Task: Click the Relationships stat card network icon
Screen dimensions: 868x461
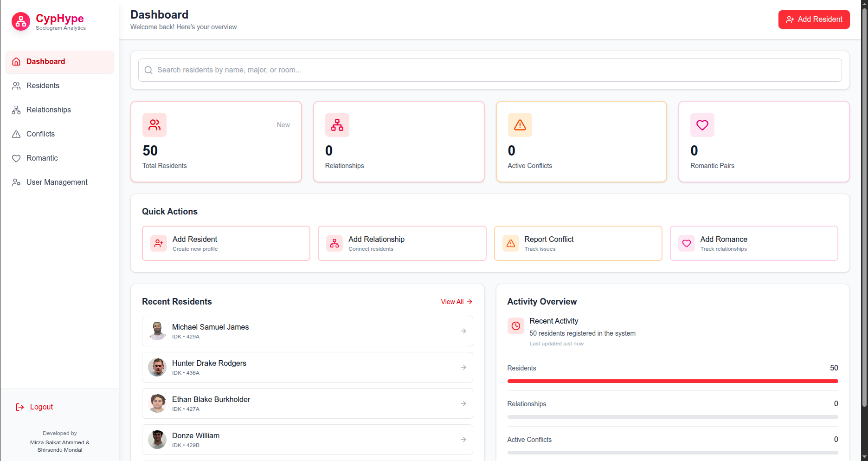Action: tap(337, 125)
